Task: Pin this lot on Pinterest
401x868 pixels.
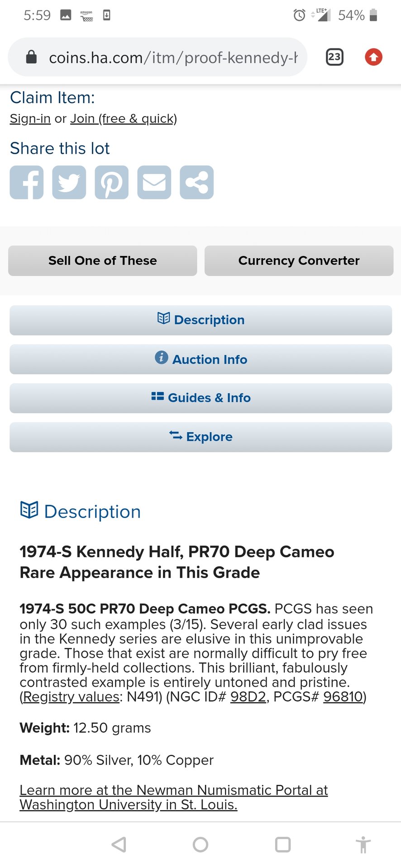Action: tap(111, 182)
